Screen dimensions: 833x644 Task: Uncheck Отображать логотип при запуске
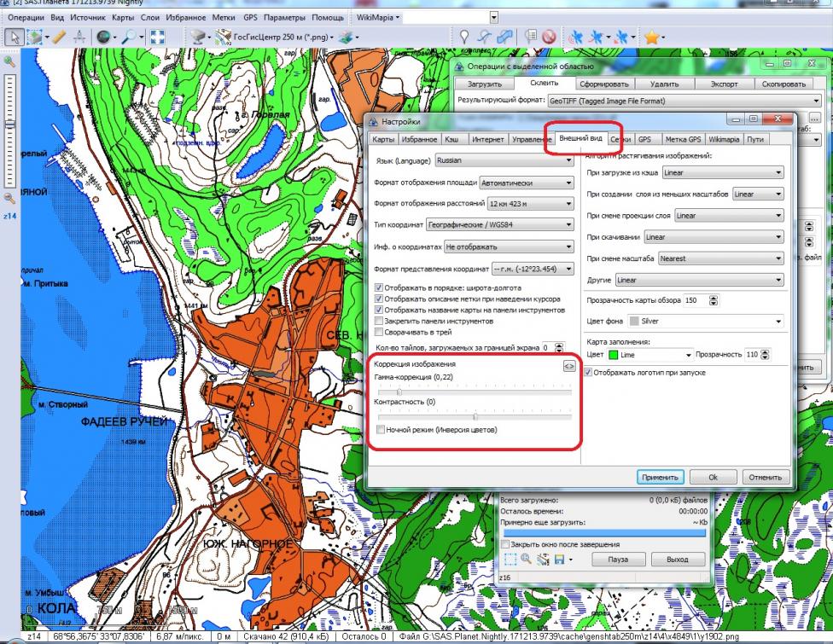(588, 373)
